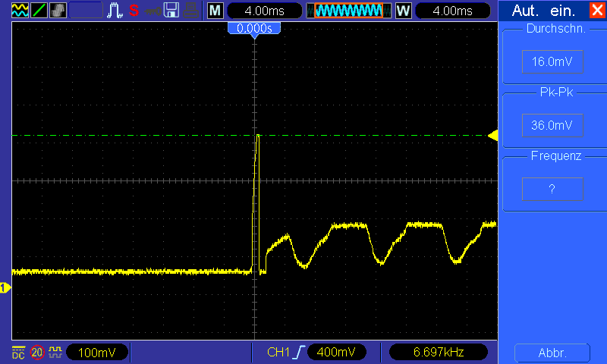Click the green diagonal line icon

coord(39,11)
